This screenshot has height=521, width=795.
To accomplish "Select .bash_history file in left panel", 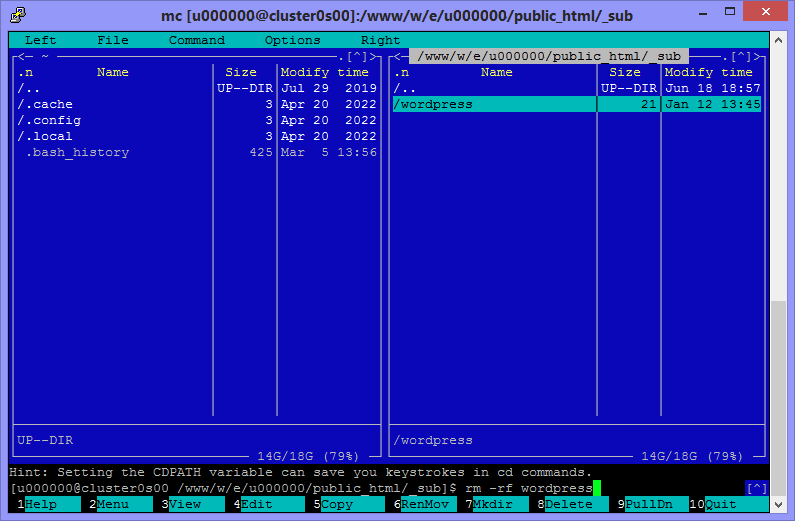I will (x=77, y=152).
